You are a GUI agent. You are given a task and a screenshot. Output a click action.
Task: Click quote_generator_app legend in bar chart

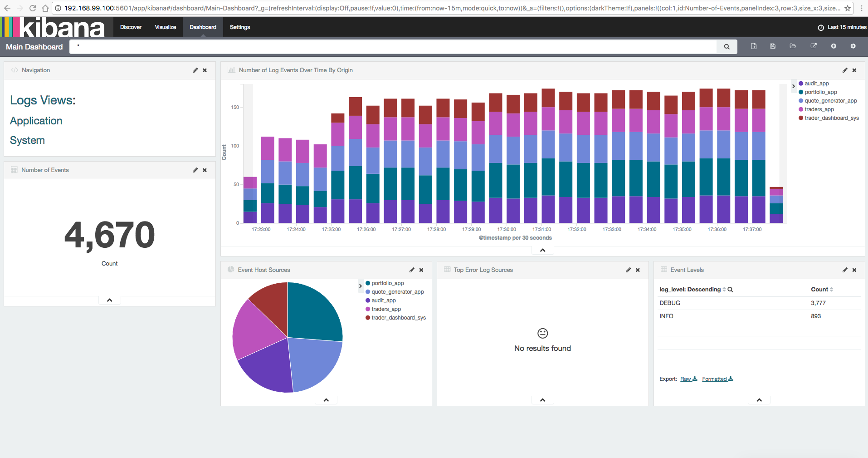click(x=828, y=101)
